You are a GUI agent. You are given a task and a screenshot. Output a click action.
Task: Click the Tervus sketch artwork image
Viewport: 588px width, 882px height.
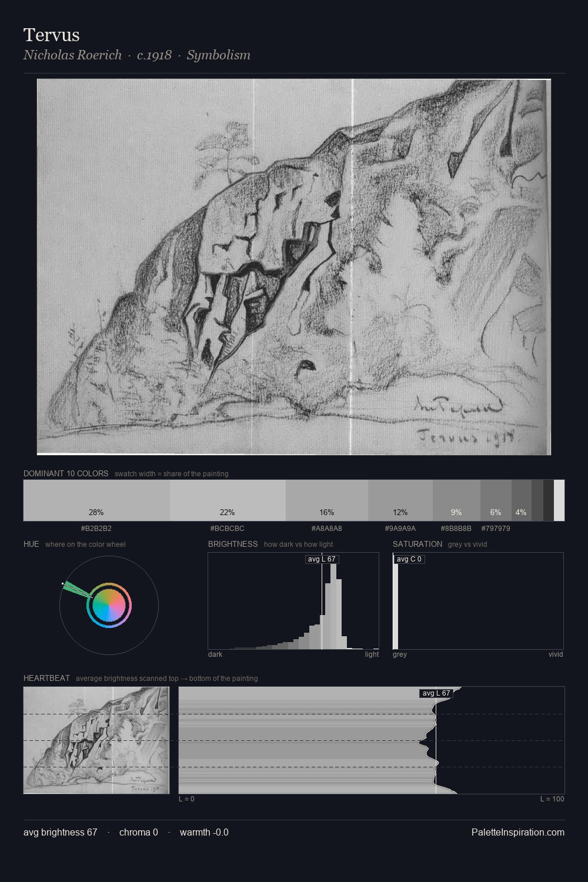pos(294,267)
